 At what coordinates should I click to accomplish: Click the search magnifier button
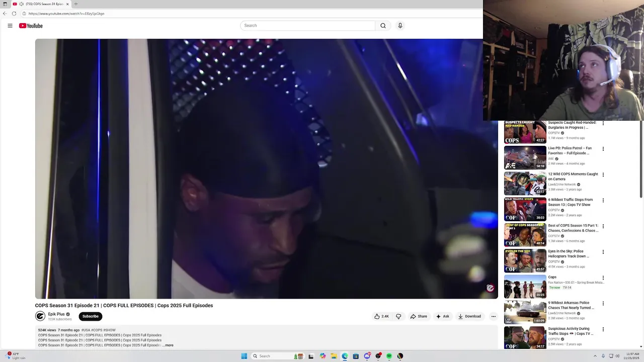(x=383, y=26)
